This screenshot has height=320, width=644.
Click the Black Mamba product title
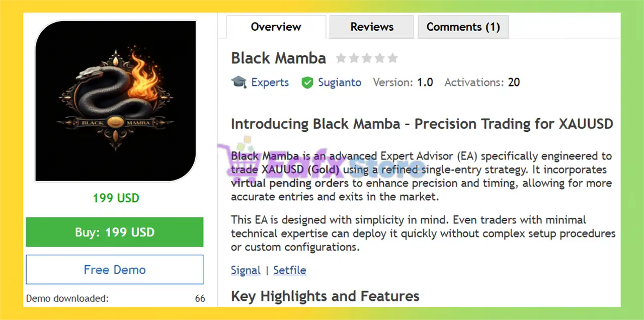pos(279,58)
